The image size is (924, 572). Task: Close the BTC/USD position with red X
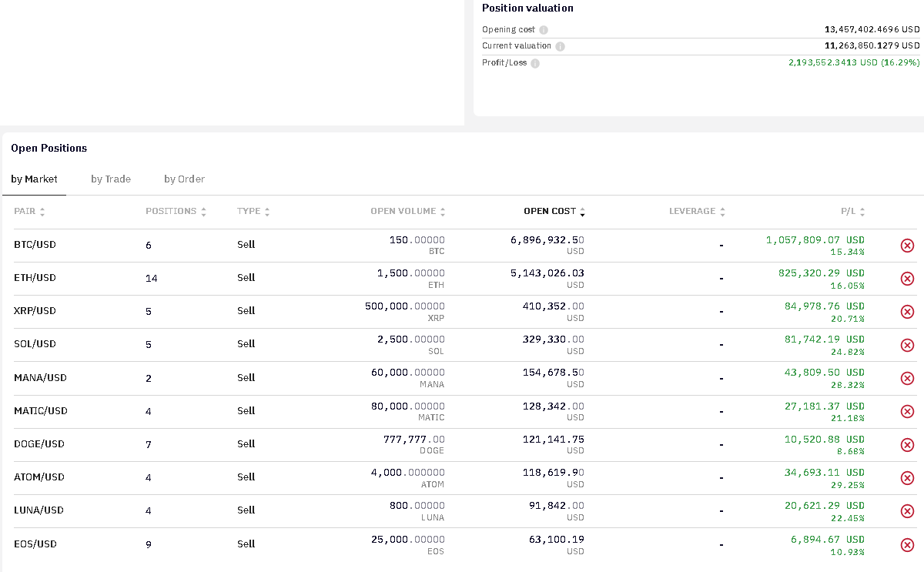[x=907, y=246]
